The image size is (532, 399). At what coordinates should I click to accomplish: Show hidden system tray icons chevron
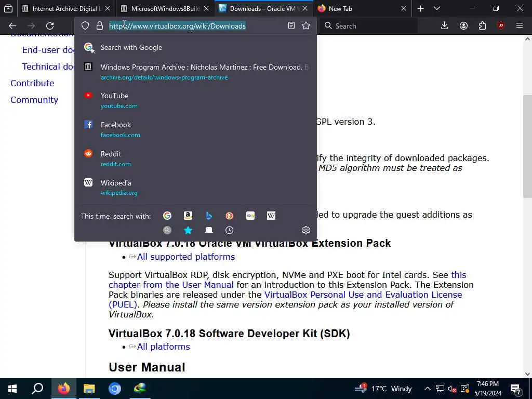coord(428,389)
